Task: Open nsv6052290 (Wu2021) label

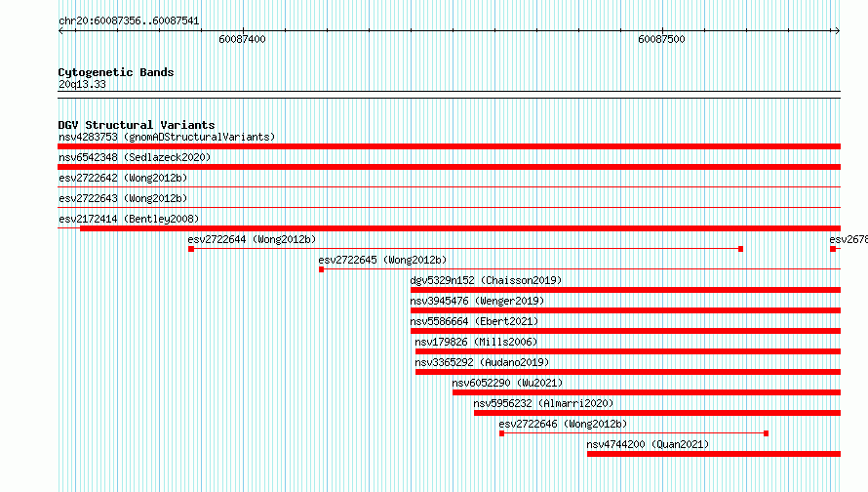Action: pos(507,383)
